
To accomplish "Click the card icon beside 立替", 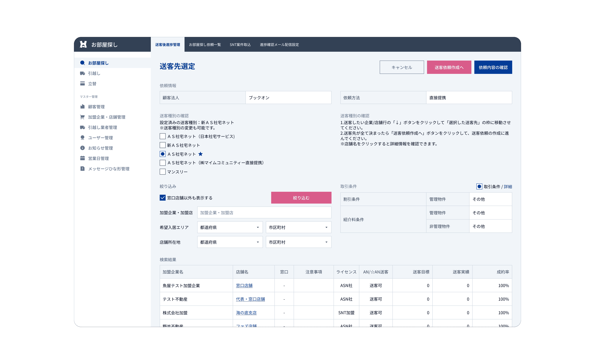I will click(82, 83).
